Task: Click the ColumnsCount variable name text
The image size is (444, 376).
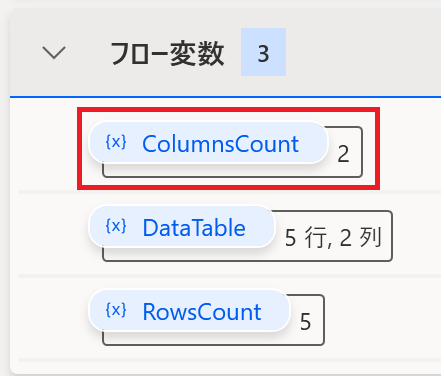Action: click(220, 144)
